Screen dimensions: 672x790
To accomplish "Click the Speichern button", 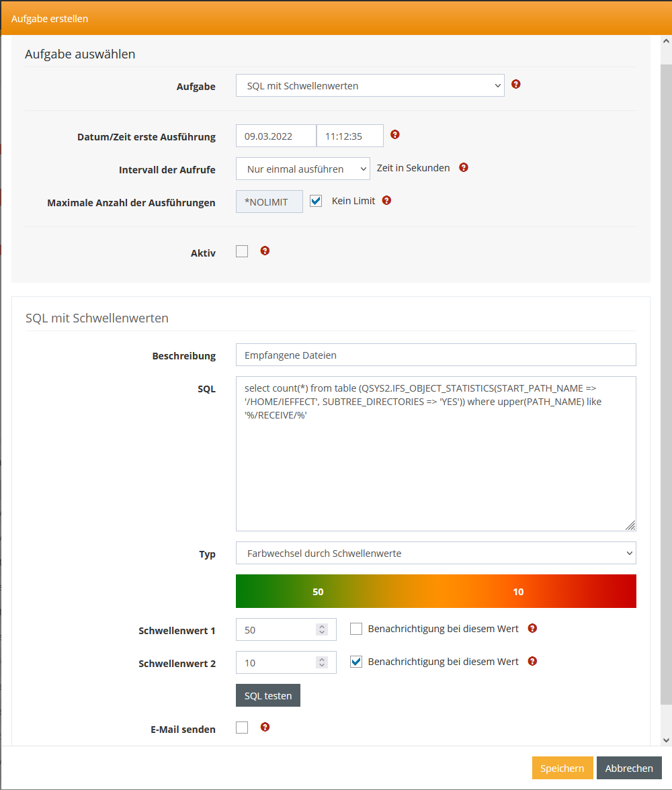I will coord(562,768).
